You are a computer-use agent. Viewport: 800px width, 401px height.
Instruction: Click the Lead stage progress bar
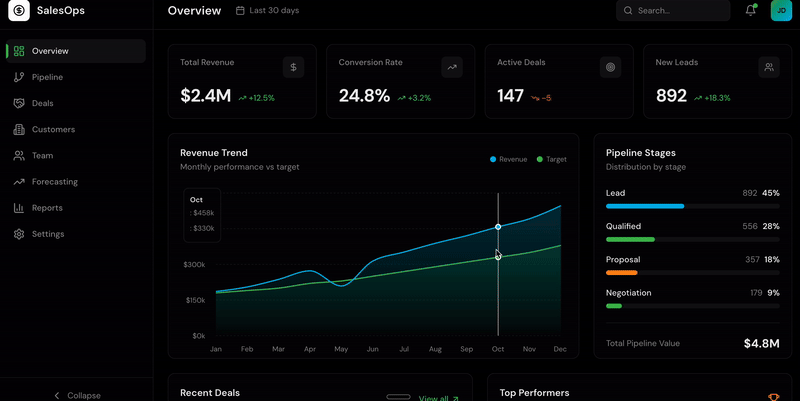pyautogui.click(x=692, y=206)
